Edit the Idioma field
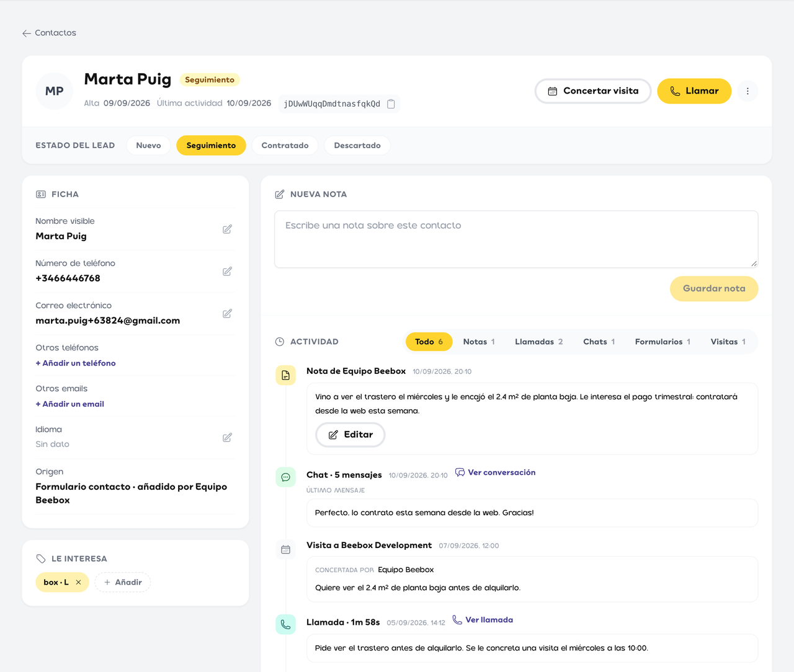This screenshot has height=672, width=794. (x=227, y=438)
